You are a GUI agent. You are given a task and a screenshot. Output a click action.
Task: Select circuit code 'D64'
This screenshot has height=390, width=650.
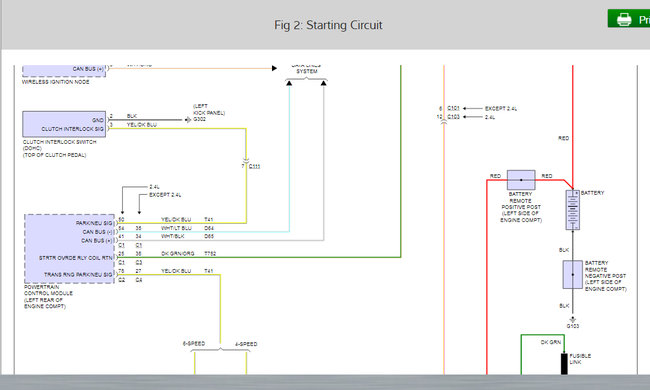click(209, 228)
